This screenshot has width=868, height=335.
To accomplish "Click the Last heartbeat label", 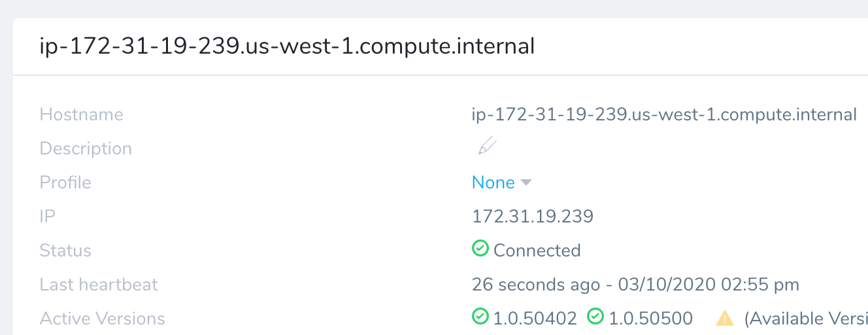I will (x=99, y=285).
